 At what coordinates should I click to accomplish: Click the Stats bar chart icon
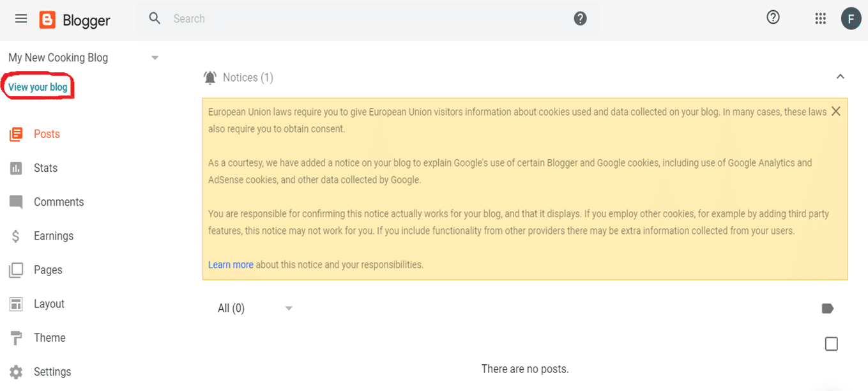[x=16, y=168]
